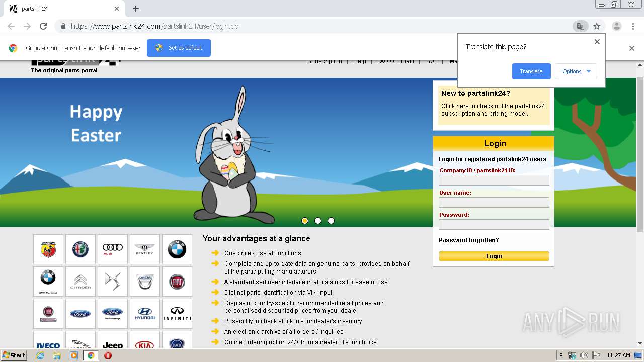Open the Citroën brand logo
Viewport: 644px width, 362px height.
[x=80, y=282]
